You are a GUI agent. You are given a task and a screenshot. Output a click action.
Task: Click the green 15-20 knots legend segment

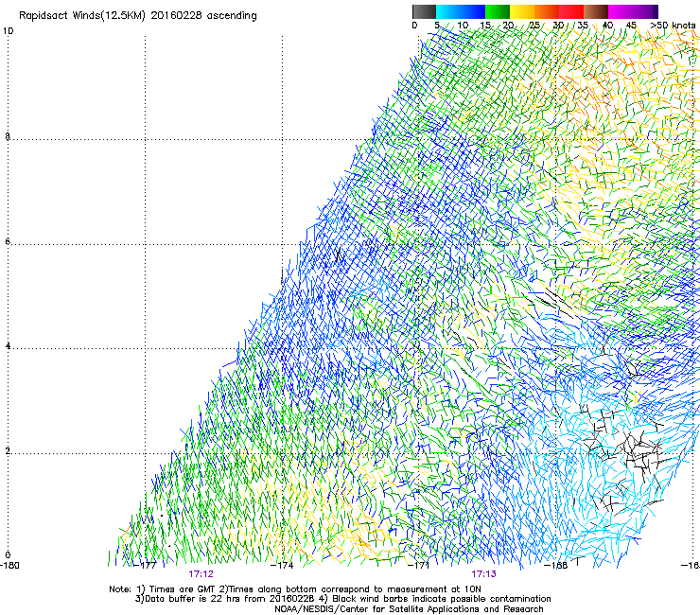tap(498, 11)
